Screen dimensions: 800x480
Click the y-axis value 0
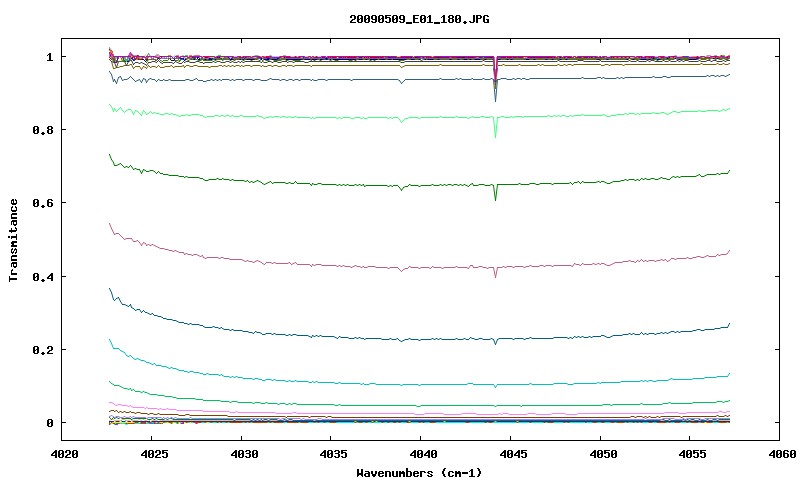click(49, 423)
